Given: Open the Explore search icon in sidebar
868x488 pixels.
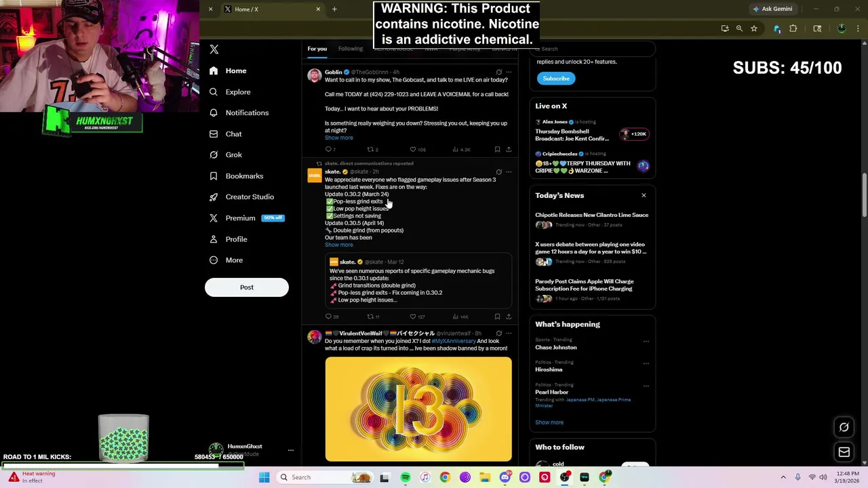Looking at the screenshot, I should 214,91.
